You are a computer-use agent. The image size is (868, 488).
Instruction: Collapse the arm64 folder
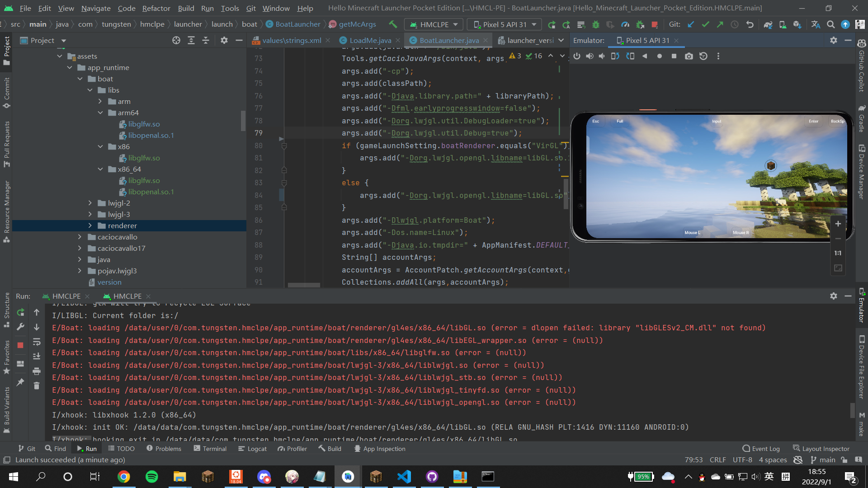point(100,113)
